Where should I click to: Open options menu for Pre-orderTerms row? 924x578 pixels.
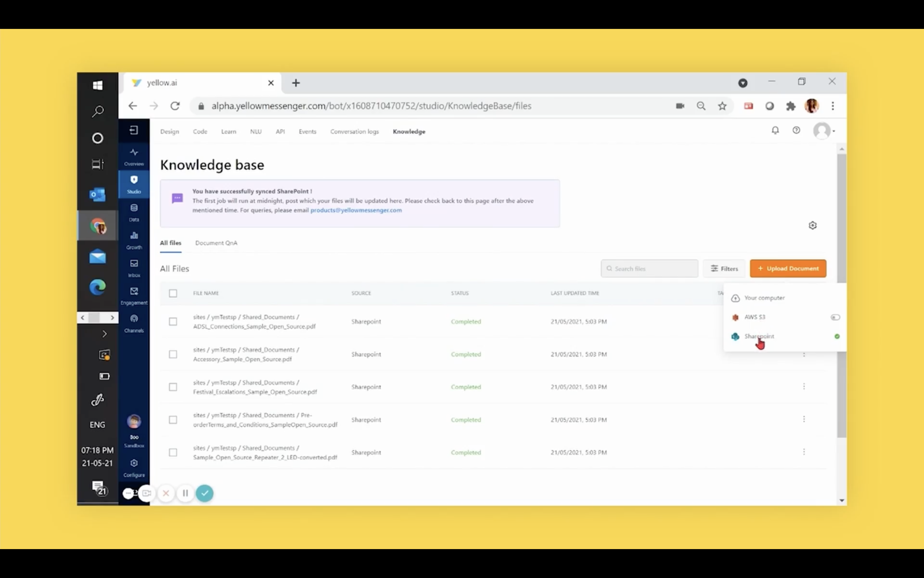pos(804,419)
